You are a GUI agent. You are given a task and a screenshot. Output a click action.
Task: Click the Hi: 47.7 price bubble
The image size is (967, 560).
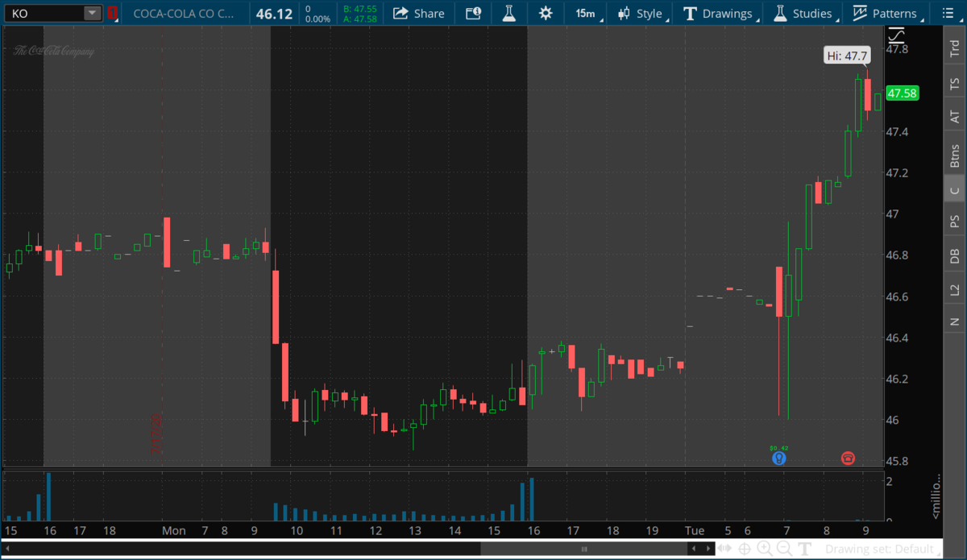846,56
